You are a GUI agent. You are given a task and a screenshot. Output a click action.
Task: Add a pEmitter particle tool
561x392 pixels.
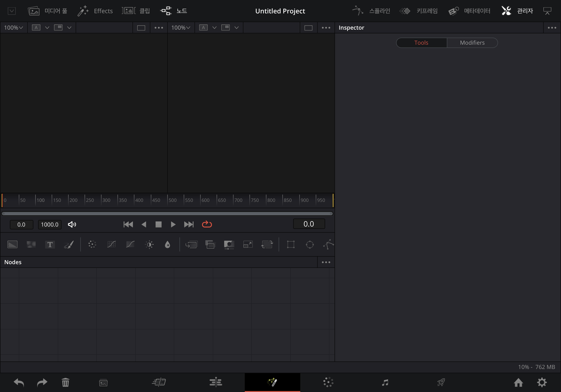(92, 244)
